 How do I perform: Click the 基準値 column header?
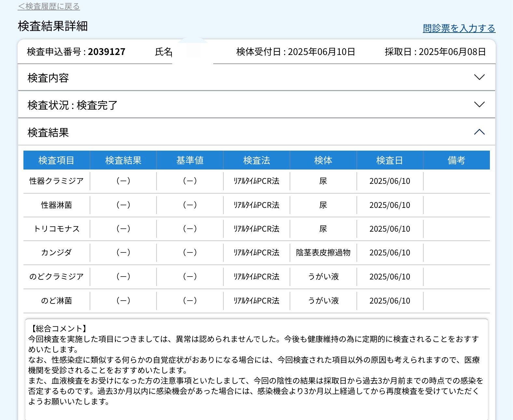(190, 160)
